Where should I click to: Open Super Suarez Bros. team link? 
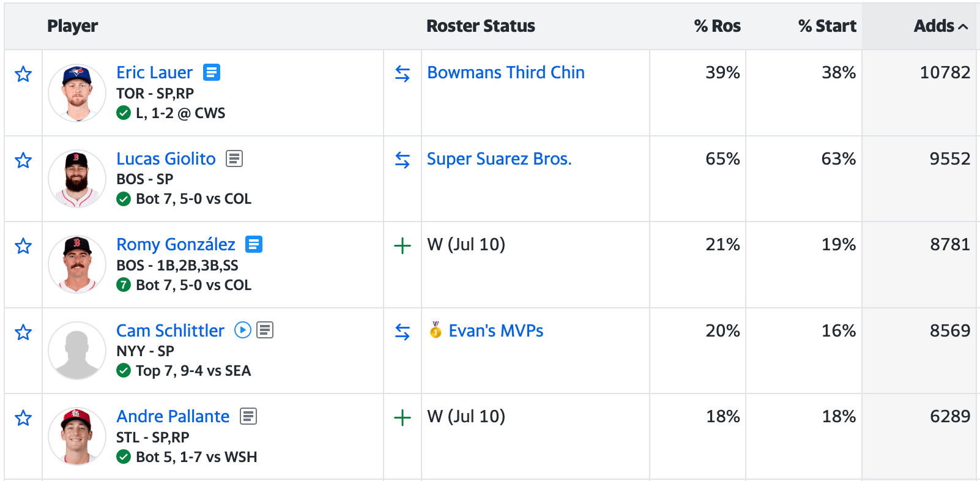point(499,158)
